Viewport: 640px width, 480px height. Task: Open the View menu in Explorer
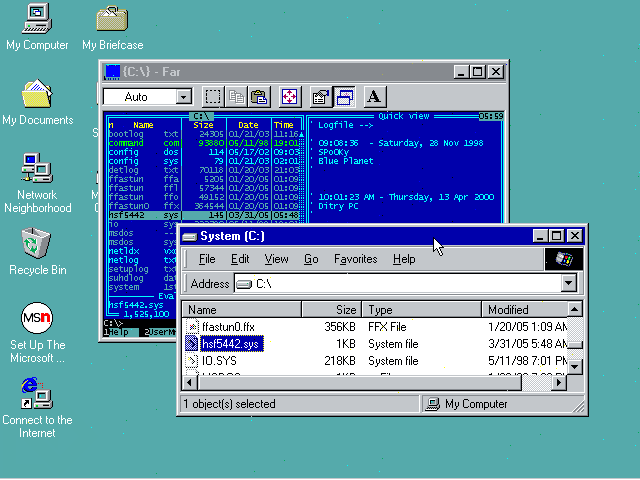pos(276,259)
